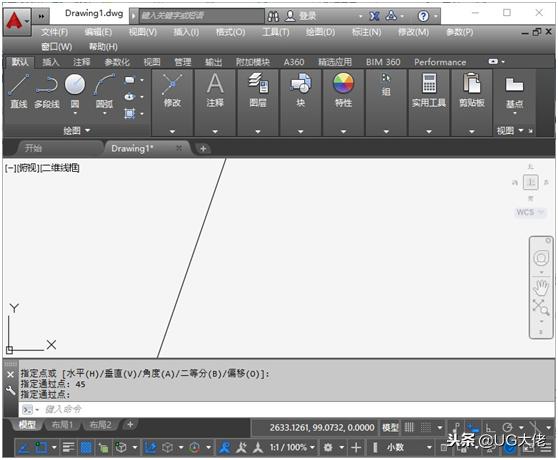
Task: Switch to the Layout1 (布局1) tab
Action: tap(62, 425)
